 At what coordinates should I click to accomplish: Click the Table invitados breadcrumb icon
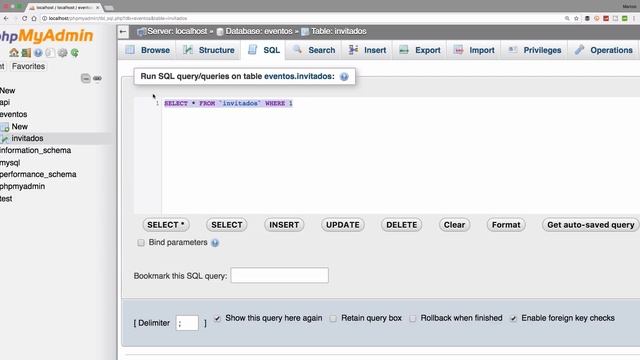pyautogui.click(x=305, y=31)
